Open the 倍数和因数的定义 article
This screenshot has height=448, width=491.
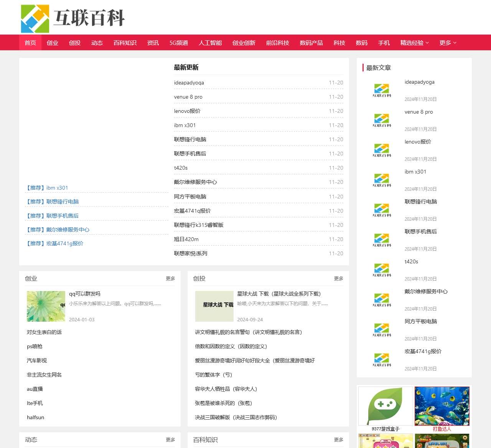point(231,346)
